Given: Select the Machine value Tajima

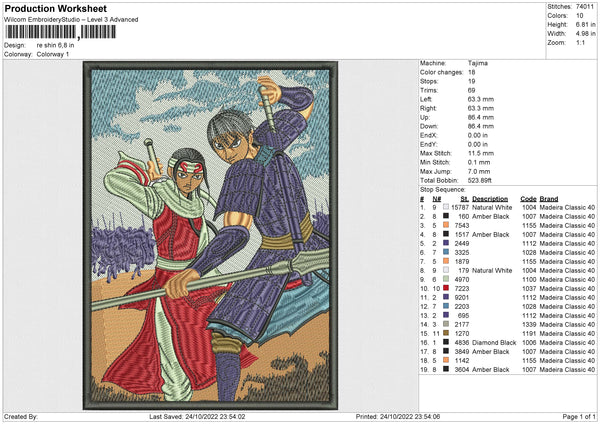Looking at the screenshot, I should click(x=478, y=63).
